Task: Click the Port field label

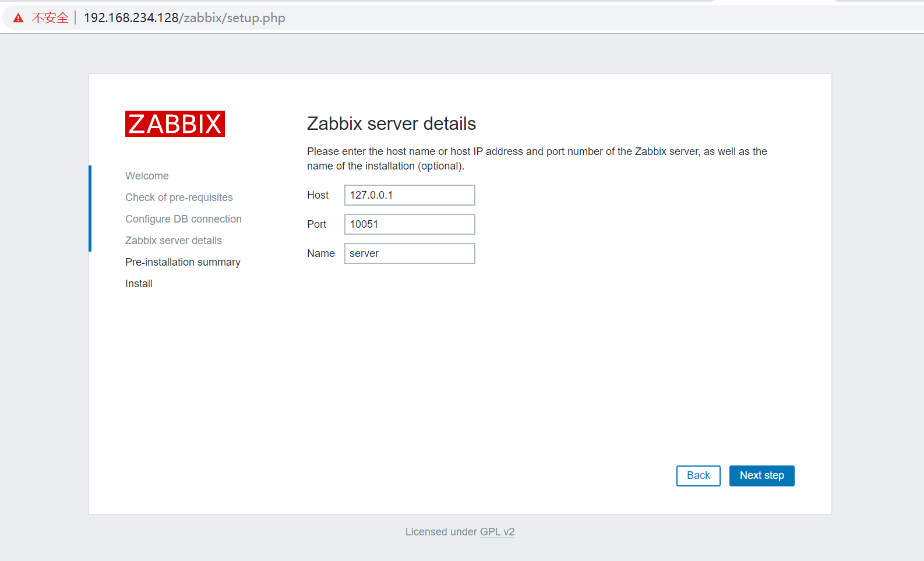Action: pyautogui.click(x=317, y=224)
